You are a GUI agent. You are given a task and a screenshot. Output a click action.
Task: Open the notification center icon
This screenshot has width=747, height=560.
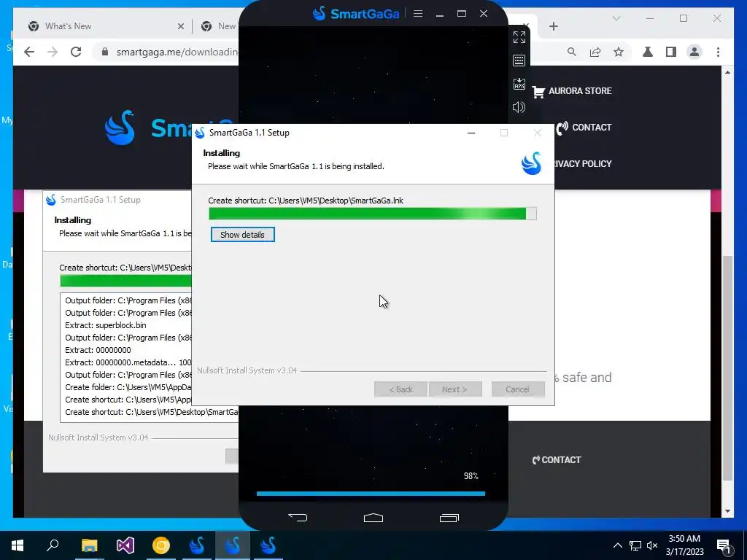click(724, 545)
